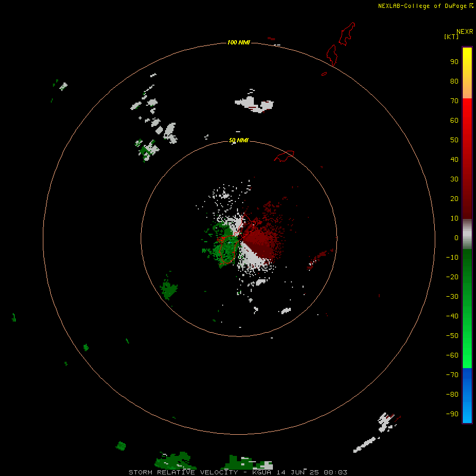Click the NEXLAB-College of DuPage watermark text
The height and width of the screenshot is (476, 476).
pos(425,6)
